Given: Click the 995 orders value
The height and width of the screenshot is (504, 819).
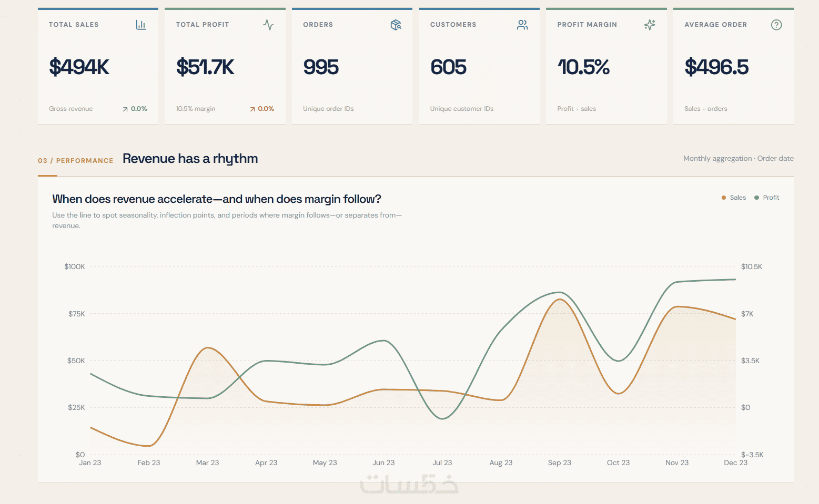Looking at the screenshot, I should click(x=321, y=67).
